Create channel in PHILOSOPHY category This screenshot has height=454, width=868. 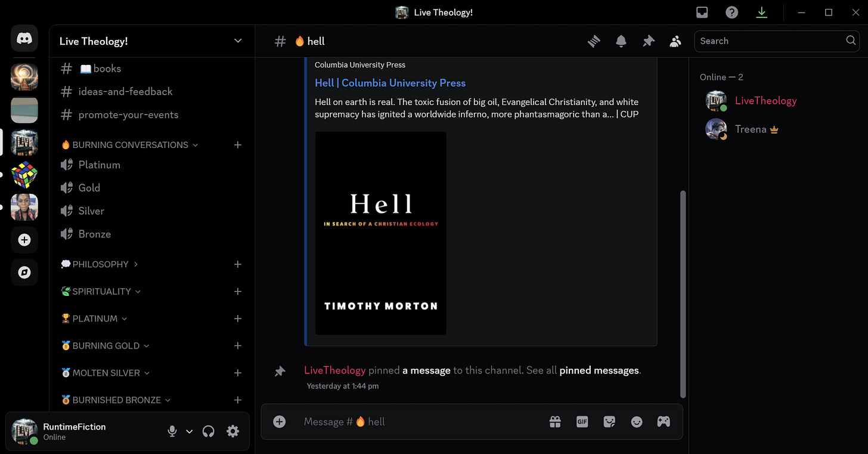(x=238, y=264)
